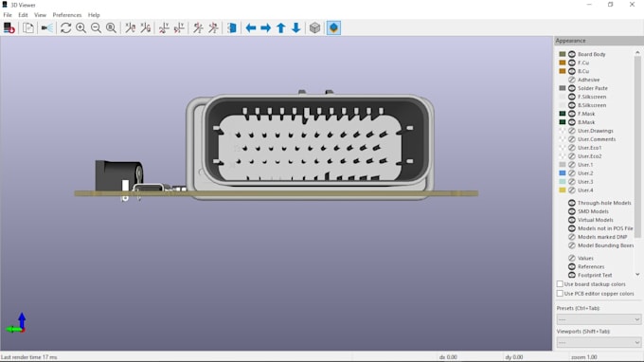
Task: Show the User.Eco2 layer
Action: pyautogui.click(x=572, y=156)
